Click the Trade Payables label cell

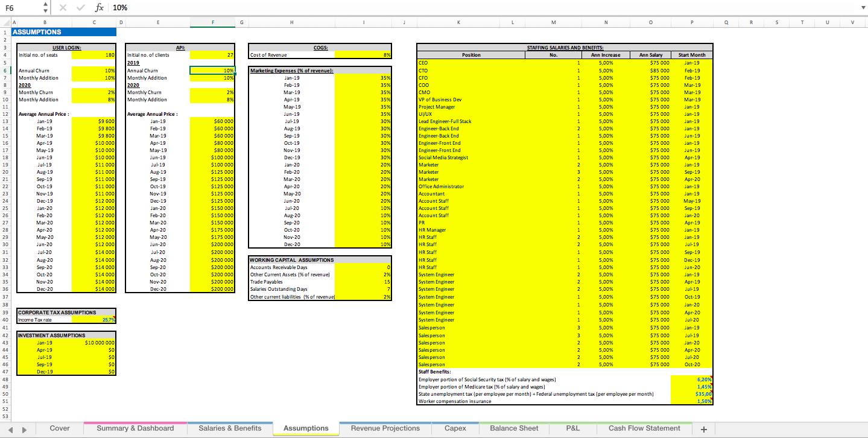292,282
